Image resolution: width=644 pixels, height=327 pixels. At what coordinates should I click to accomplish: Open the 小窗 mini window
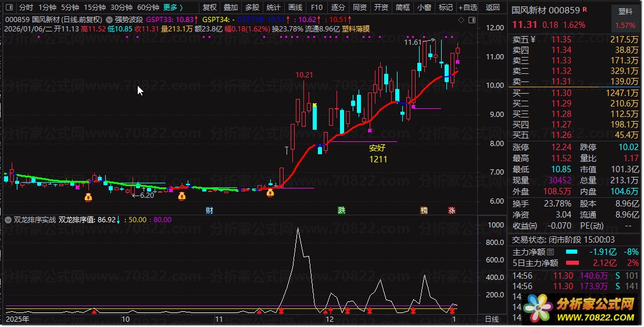pyautogui.click(x=424, y=8)
